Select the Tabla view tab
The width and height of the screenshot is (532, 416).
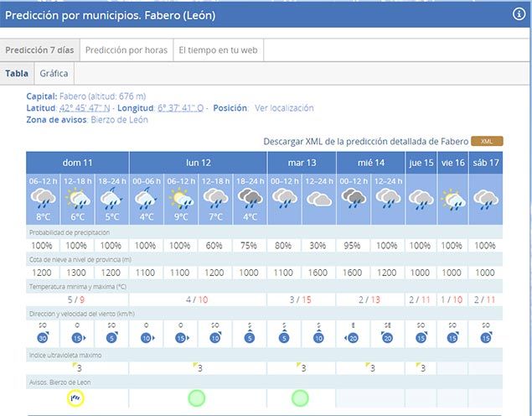pos(17,74)
